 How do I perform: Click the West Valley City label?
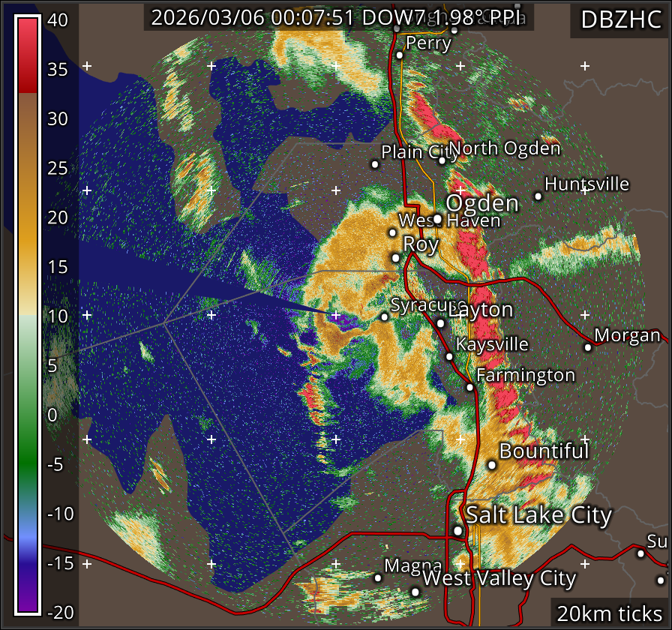point(499,579)
